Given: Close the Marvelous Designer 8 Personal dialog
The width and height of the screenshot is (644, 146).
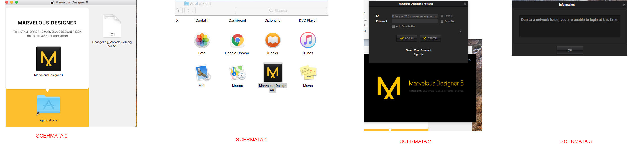Looking at the screenshot, I should (465, 4).
